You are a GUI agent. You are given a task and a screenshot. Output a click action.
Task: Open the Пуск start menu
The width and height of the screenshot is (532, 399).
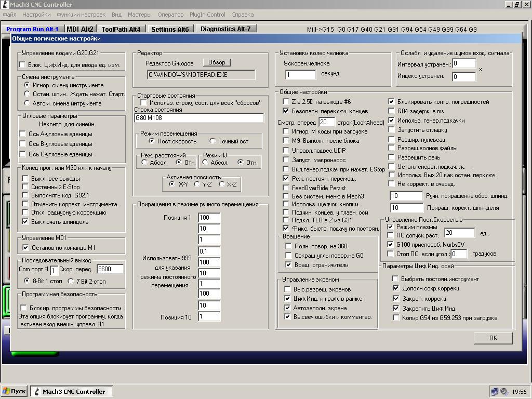click(14, 391)
